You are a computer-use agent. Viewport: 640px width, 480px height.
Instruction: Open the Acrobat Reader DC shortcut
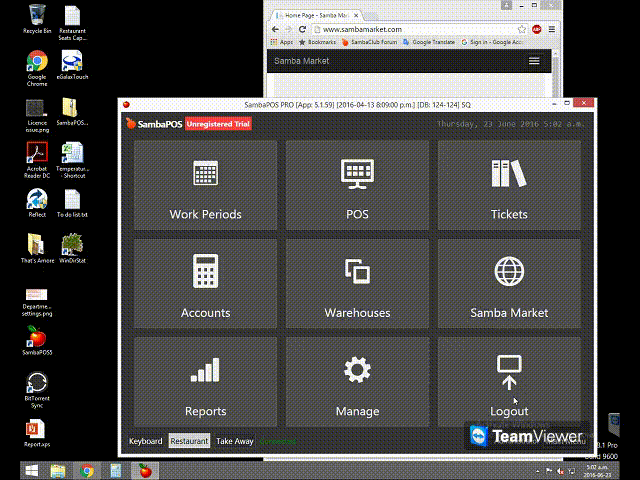tap(37, 160)
